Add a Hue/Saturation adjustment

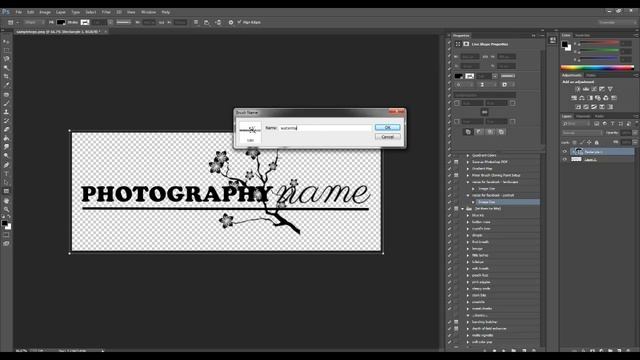(573, 98)
